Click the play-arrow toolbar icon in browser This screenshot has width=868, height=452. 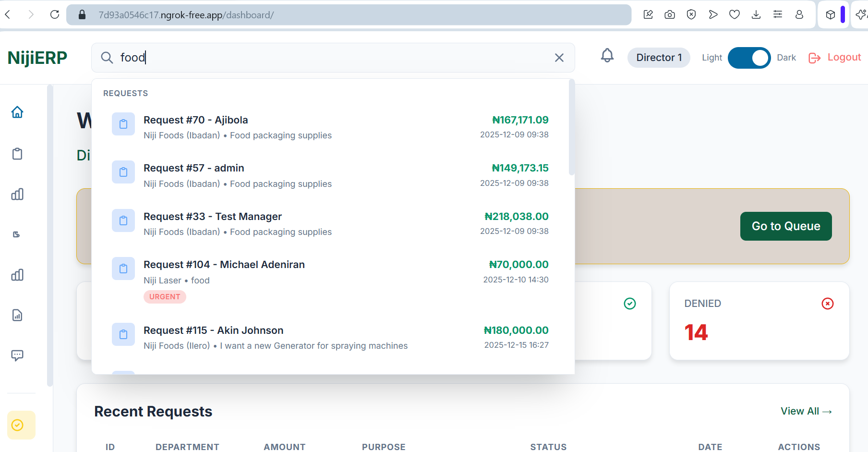pos(713,14)
